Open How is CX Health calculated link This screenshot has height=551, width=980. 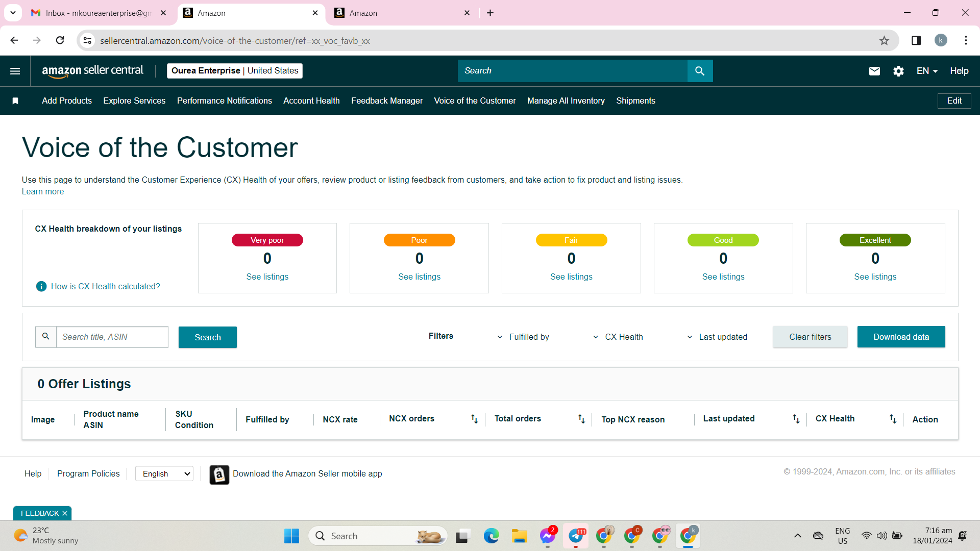tap(105, 287)
